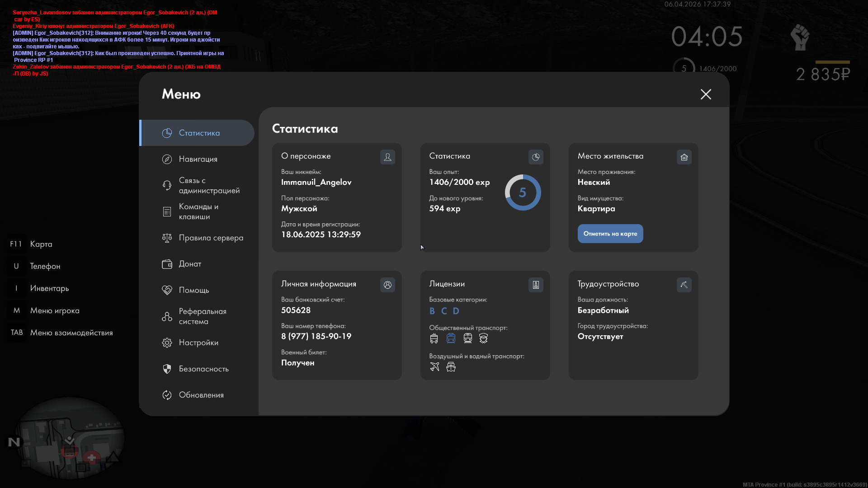The width and height of the screenshot is (868, 488).
Task: Click the minimap in the corner
Action: coord(70,438)
